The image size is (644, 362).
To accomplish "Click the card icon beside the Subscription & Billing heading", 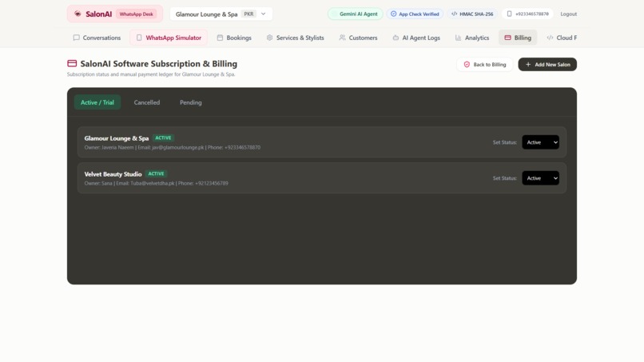I will (72, 63).
